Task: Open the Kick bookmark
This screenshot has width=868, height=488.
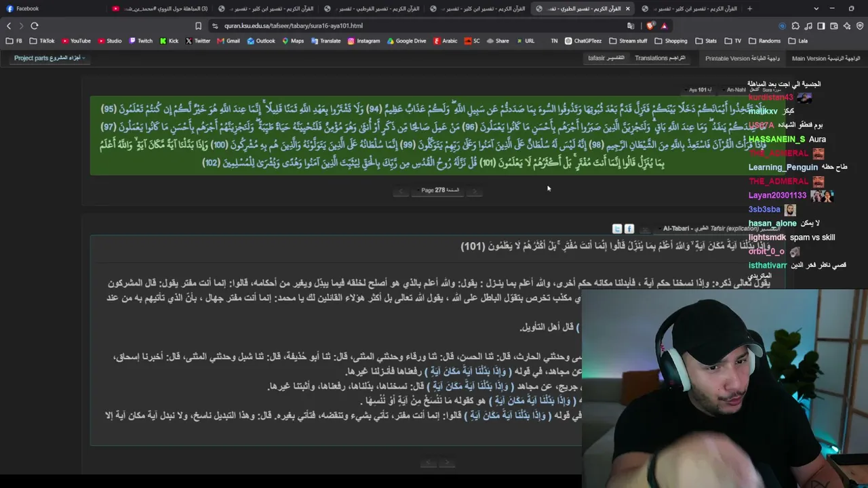Action: tap(169, 41)
